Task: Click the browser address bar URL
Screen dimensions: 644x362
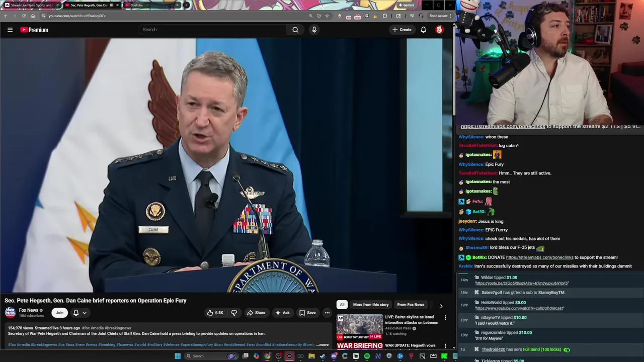Action: click(x=77, y=16)
